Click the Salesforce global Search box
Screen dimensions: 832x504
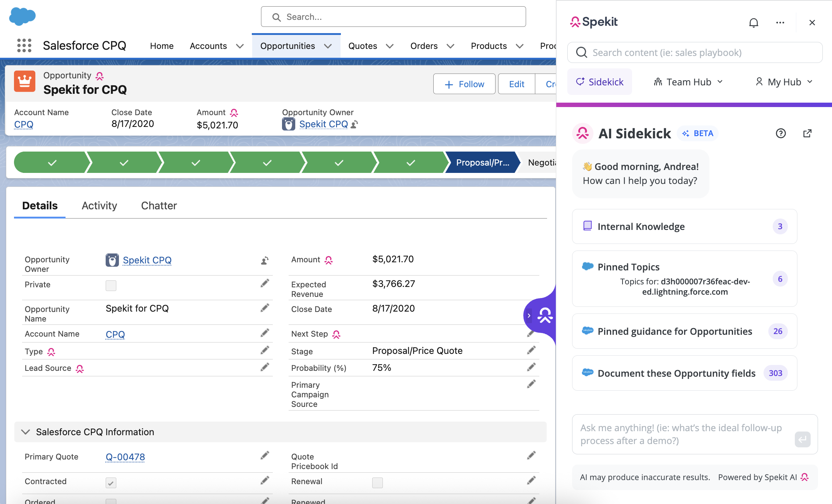tap(393, 17)
